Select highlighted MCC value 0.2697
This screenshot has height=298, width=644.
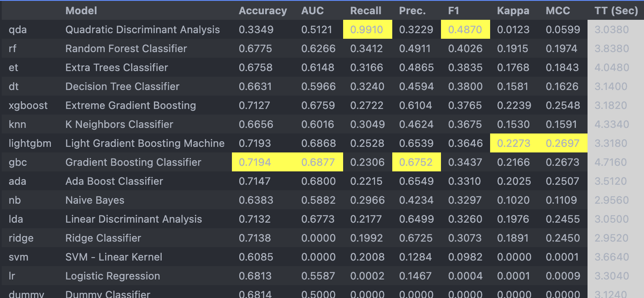pyautogui.click(x=563, y=143)
